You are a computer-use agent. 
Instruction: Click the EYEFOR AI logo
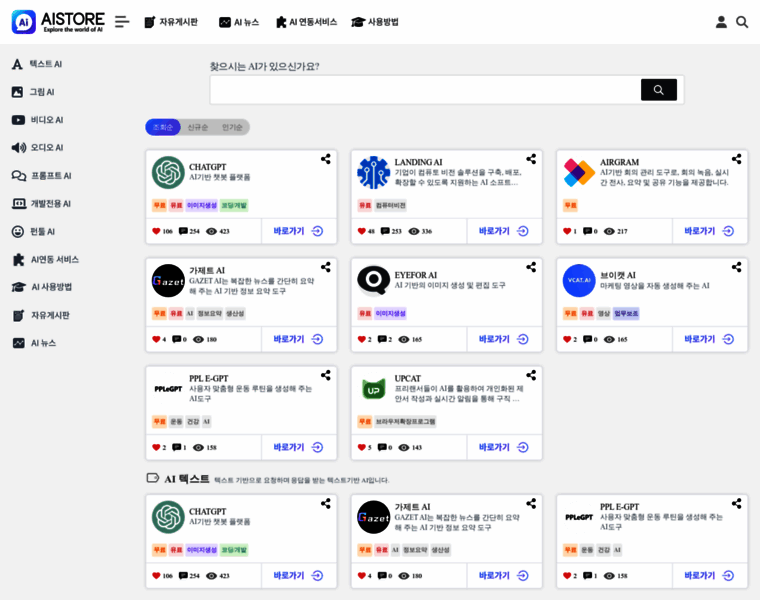374,280
